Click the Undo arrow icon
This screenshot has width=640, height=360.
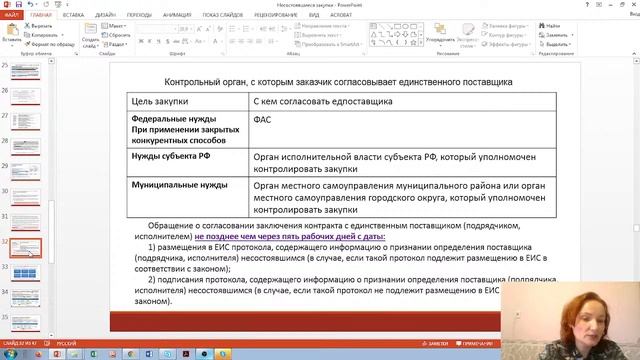click(31, 4)
